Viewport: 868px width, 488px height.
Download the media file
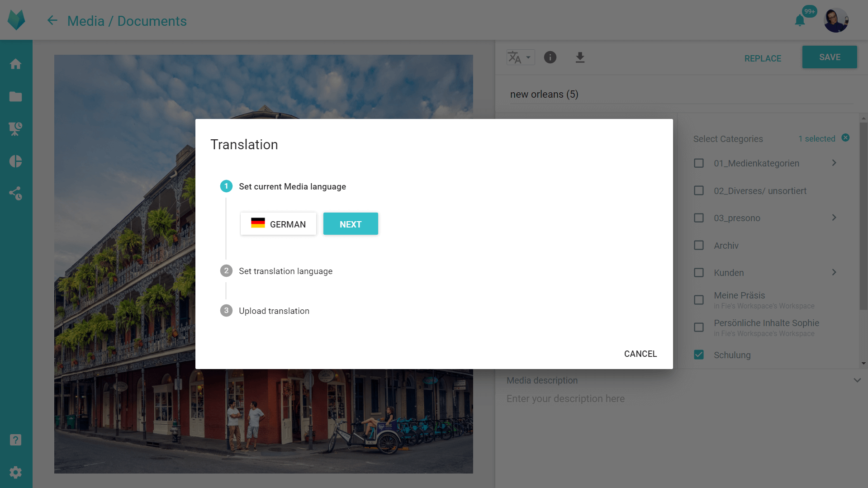[x=580, y=57]
